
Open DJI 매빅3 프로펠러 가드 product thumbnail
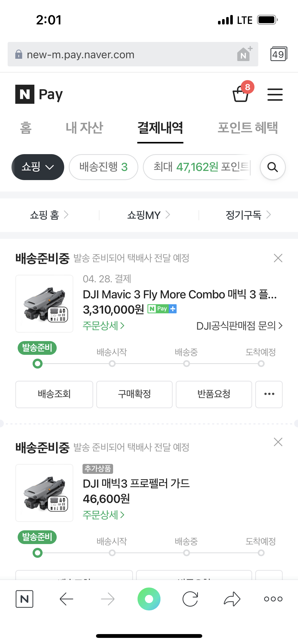(44, 493)
